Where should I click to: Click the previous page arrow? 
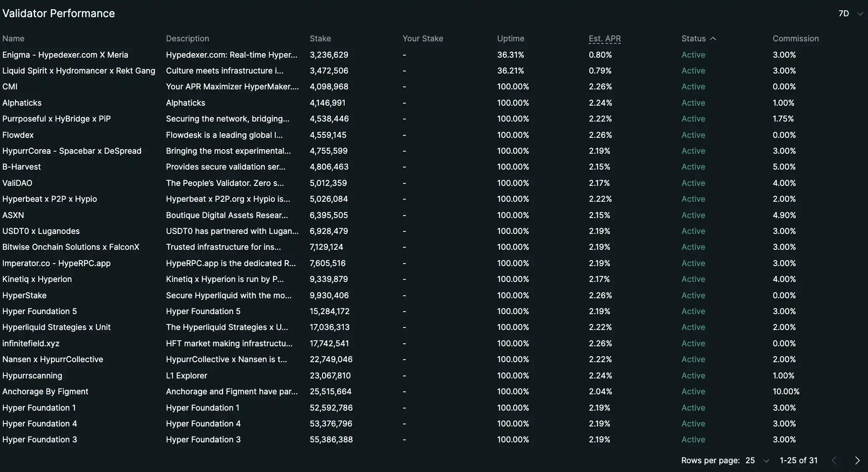point(834,460)
